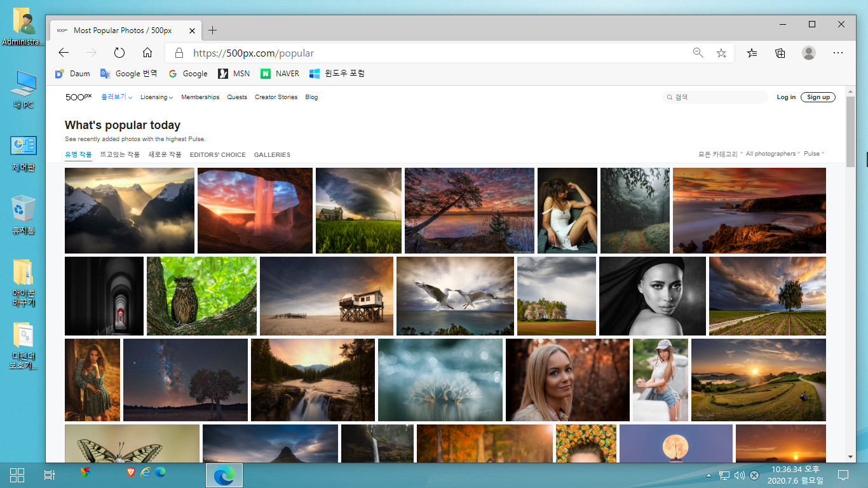
Task: Expand the Pulse sort dropdown
Action: [x=814, y=154]
